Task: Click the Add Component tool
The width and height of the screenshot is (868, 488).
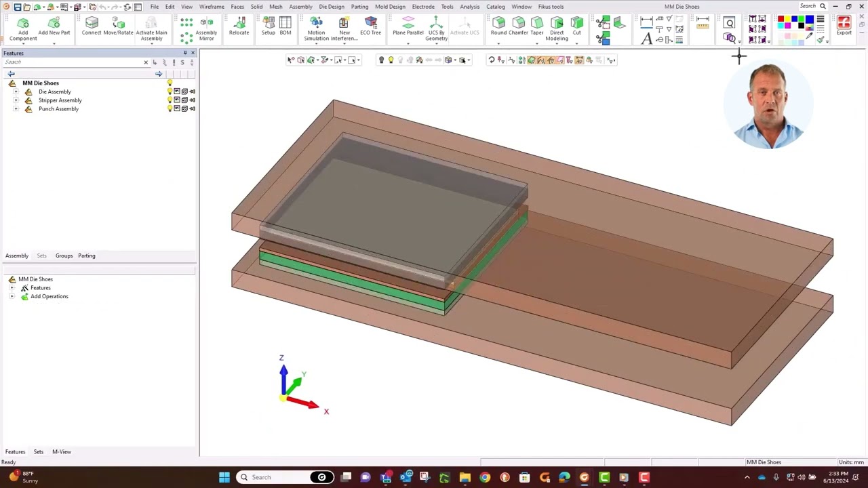Action: coord(23,29)
